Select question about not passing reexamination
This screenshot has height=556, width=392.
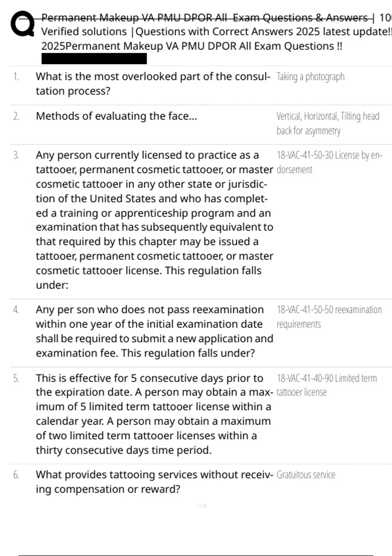[x=155, y=331]
